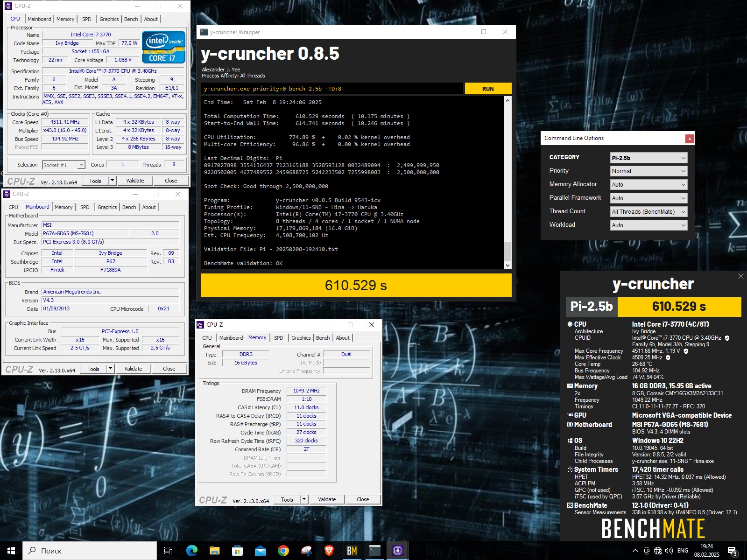Open Microsoft Store from the taskbar
747x560 pixels.
tap(237, 551)
